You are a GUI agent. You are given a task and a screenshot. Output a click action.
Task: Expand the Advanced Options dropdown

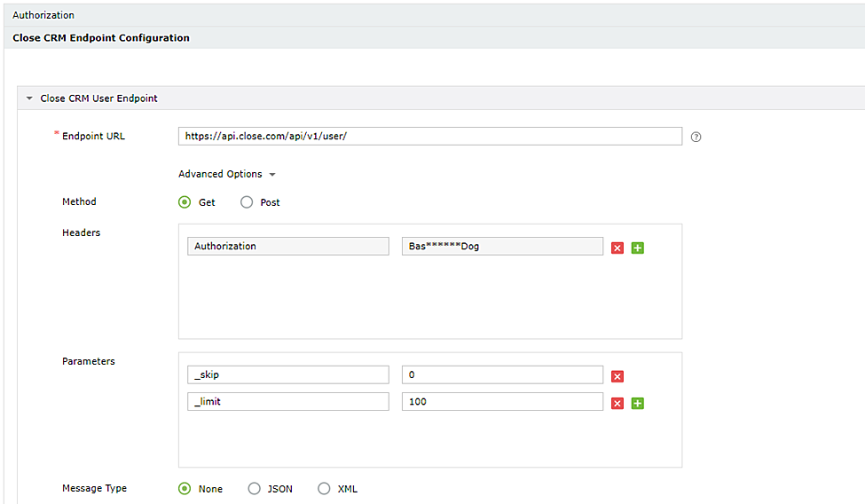(x=227, y=174)
